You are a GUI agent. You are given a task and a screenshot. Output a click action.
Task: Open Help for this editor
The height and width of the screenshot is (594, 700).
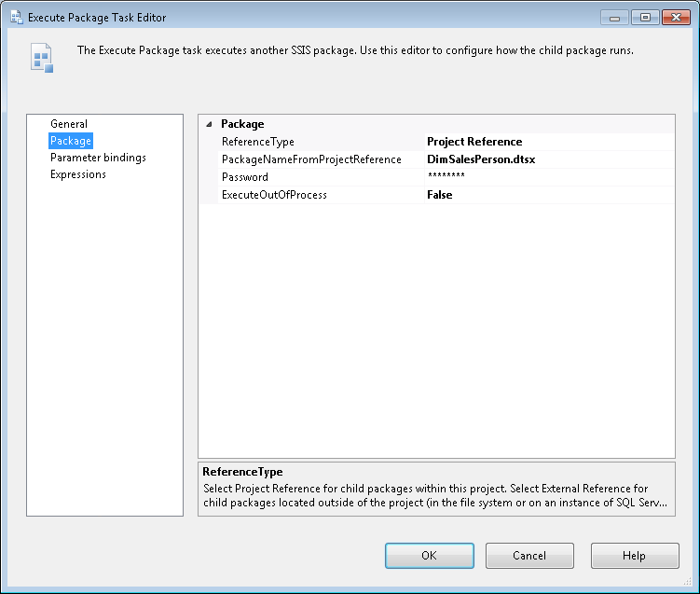(634, 556)
